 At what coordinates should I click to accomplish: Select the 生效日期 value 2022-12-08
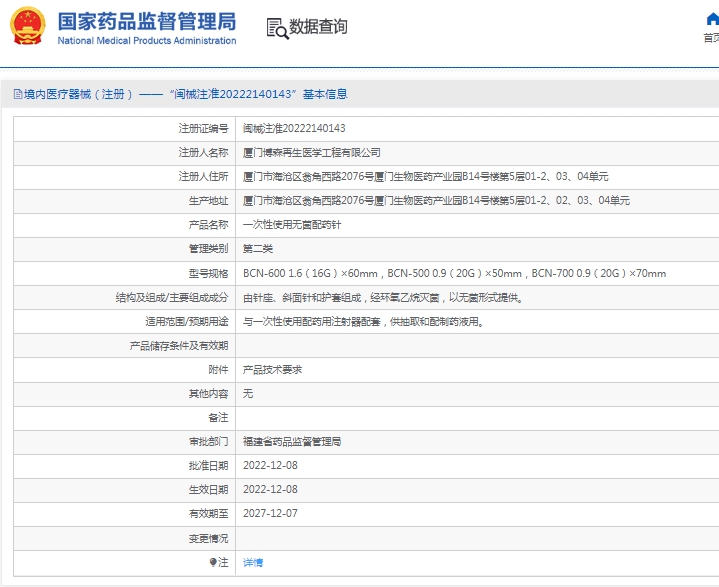pos(270,489)
